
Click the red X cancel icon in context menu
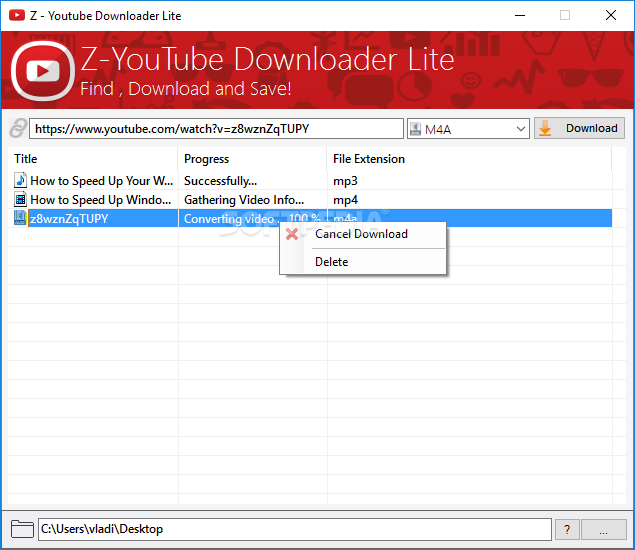pyautogui.click(x=292, y=234)
